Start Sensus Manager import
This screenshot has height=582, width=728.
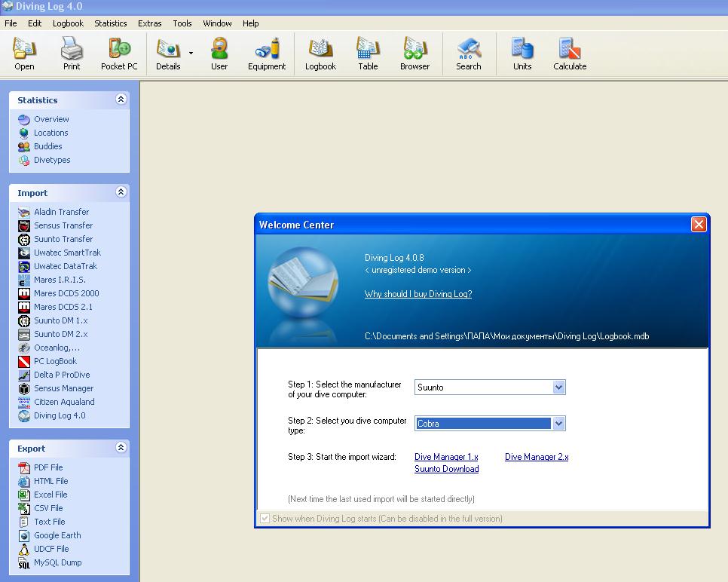[56, 388]
